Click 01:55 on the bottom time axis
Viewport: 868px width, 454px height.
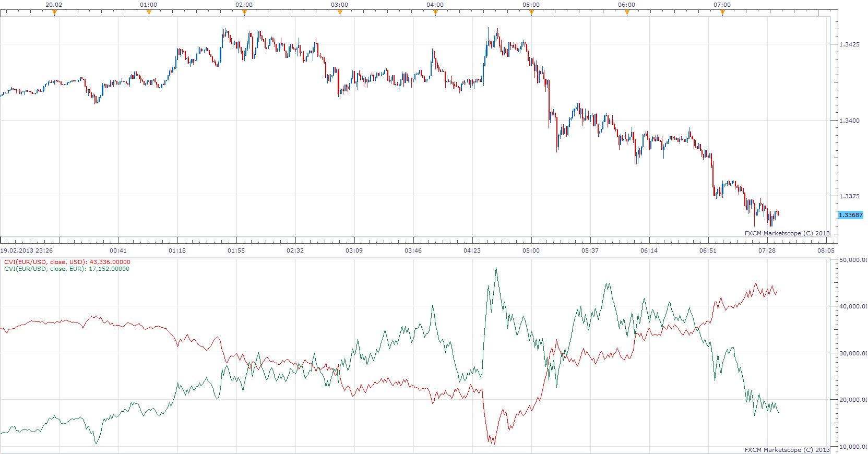pos(236,250)
